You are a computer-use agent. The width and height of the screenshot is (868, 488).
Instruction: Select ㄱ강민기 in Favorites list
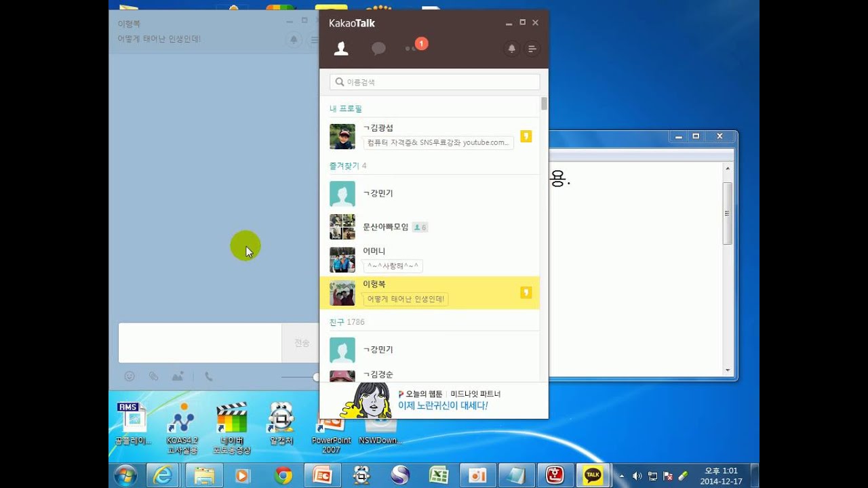(x=429, y=194)
